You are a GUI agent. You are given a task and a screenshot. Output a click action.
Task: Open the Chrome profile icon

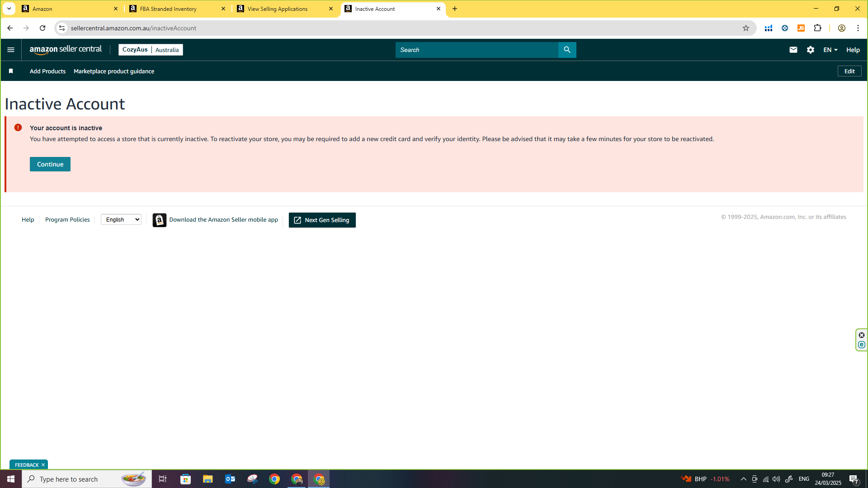click(841, 28)
